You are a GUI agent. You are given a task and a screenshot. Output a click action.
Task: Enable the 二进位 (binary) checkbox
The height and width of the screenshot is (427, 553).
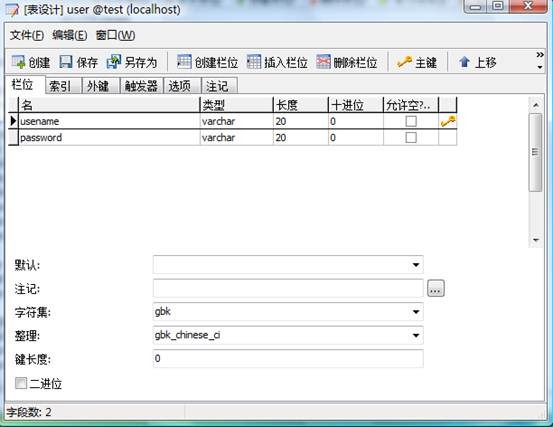[21, 383]
